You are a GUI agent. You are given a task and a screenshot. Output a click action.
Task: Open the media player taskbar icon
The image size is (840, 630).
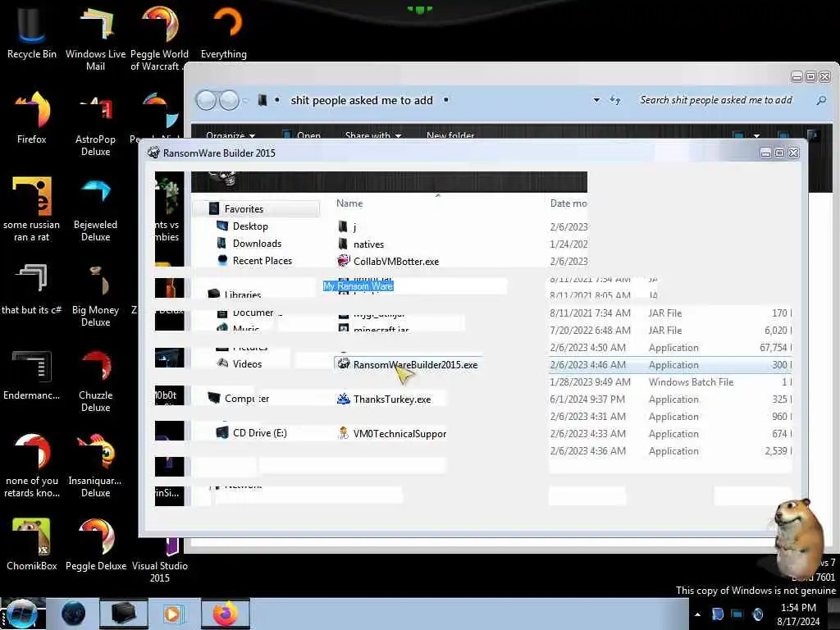click(x=172, y=614)
